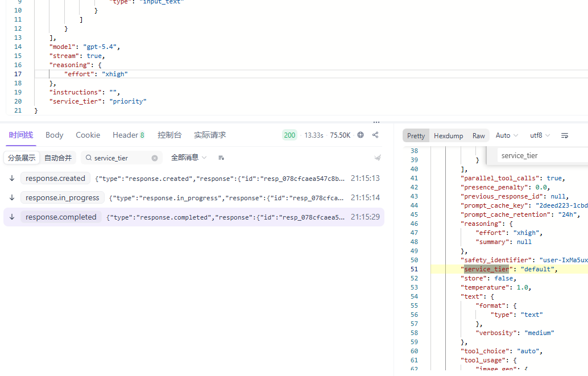
Task: Open the Auto format dropdown
Action: point(507,135)
